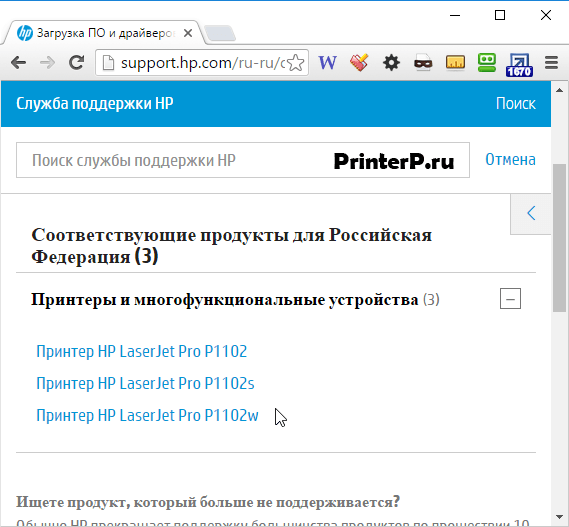Open the yellow ruler extension

[455, 62]
